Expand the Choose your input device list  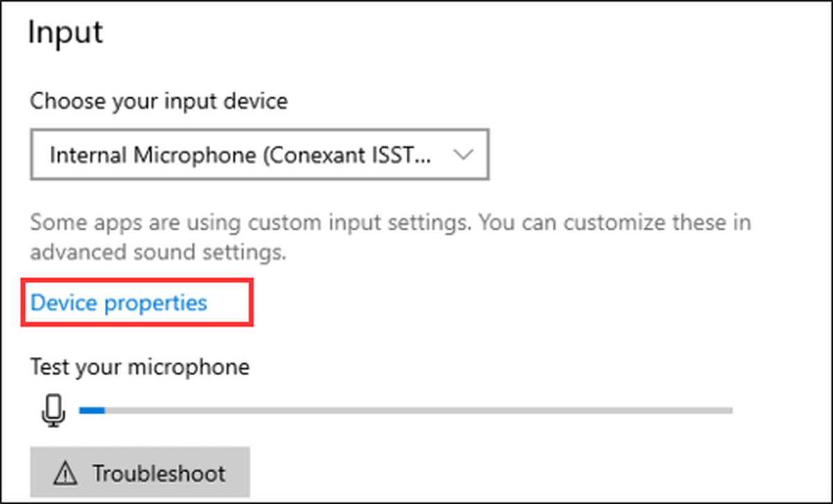[x=260, y=154]
